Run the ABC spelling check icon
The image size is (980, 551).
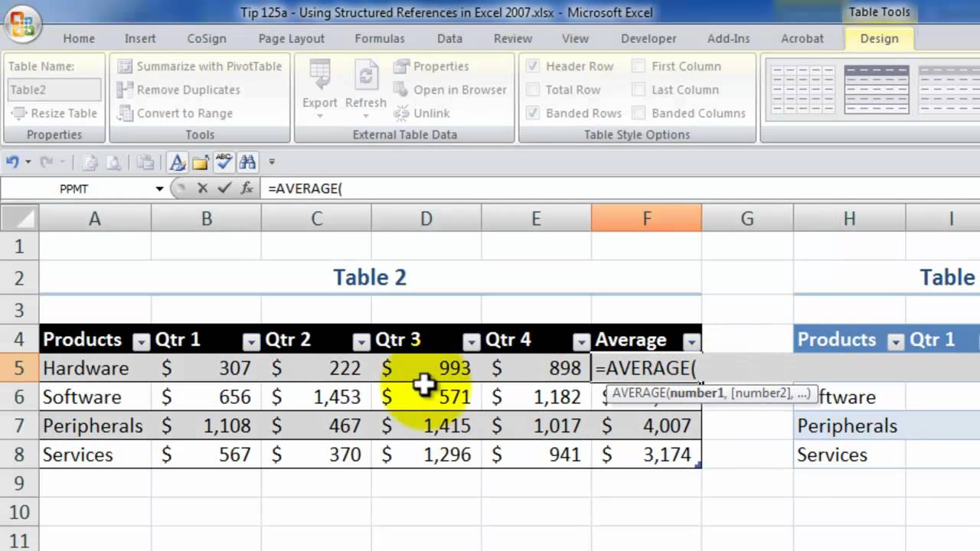click(224, 162)
